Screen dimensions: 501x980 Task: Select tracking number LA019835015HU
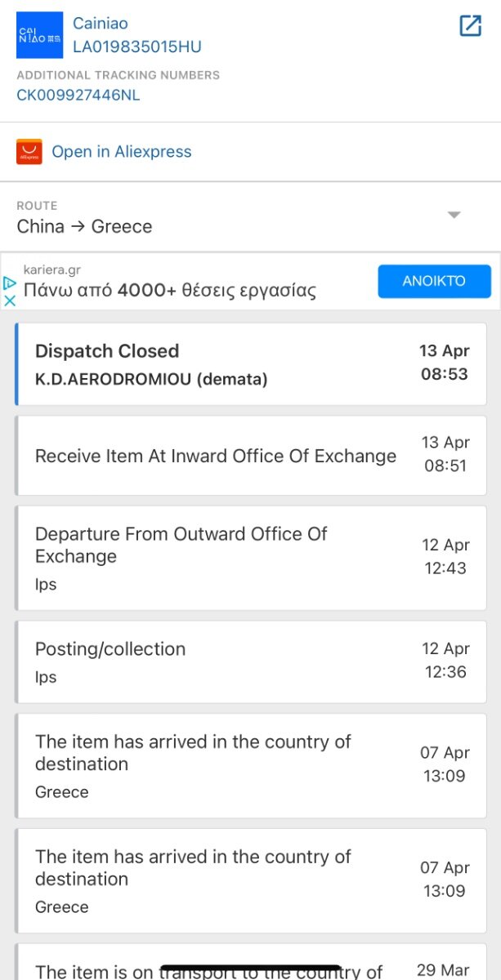tap(137, 47)
